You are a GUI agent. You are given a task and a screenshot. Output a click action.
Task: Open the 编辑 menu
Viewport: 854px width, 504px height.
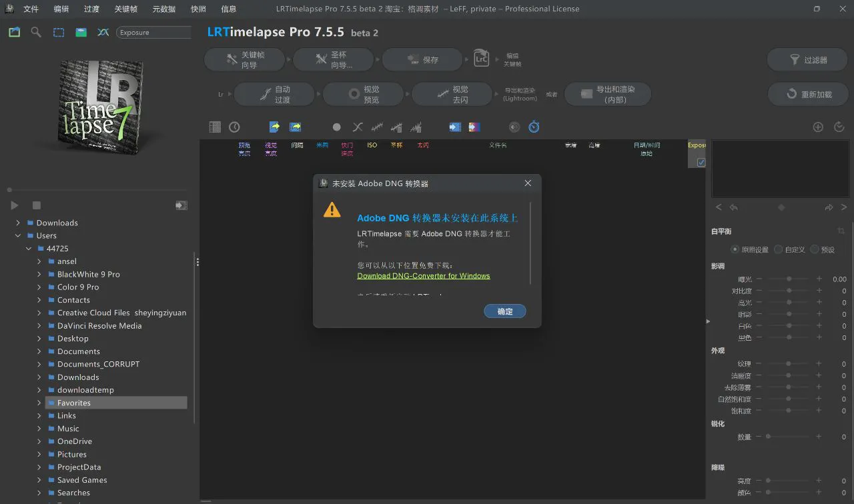(61, 9)
